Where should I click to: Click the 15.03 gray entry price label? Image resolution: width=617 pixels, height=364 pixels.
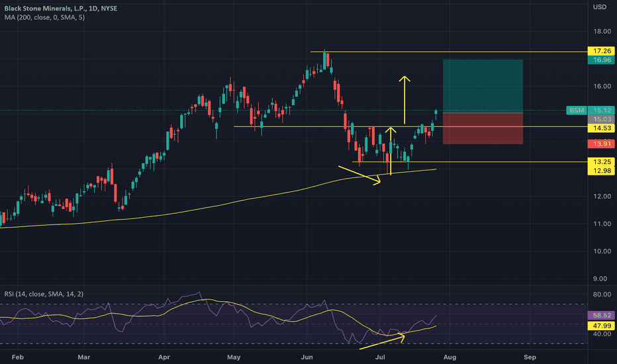click(x=601, y=119)
